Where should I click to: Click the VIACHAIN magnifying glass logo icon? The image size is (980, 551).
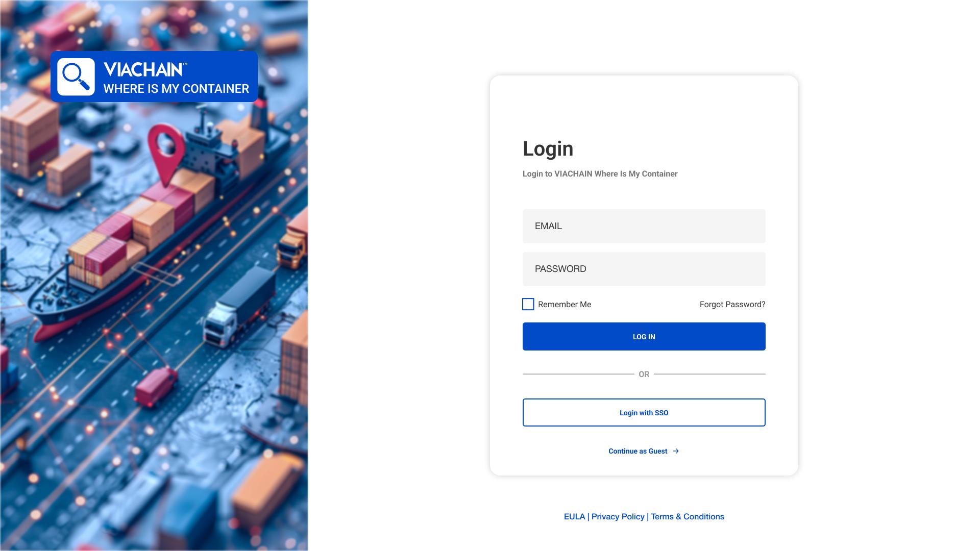[x=76, y=77]
